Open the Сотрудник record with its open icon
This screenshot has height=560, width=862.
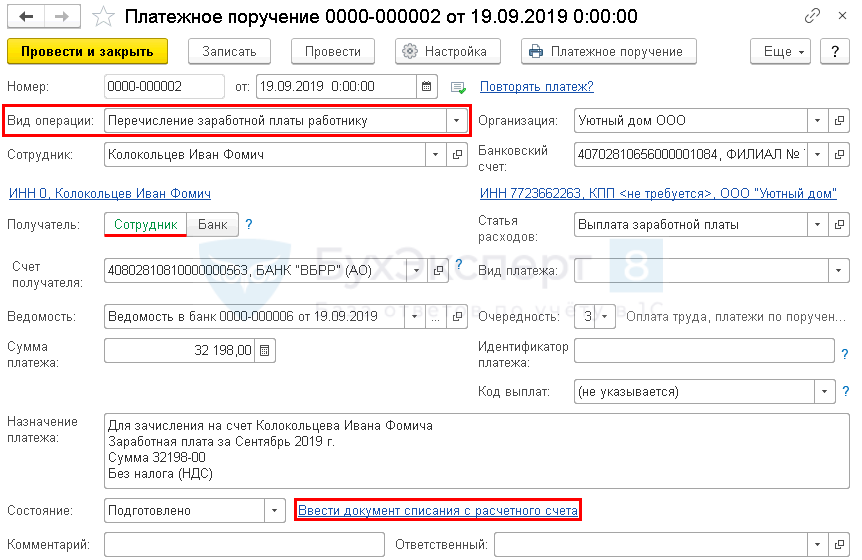point(457,154)
